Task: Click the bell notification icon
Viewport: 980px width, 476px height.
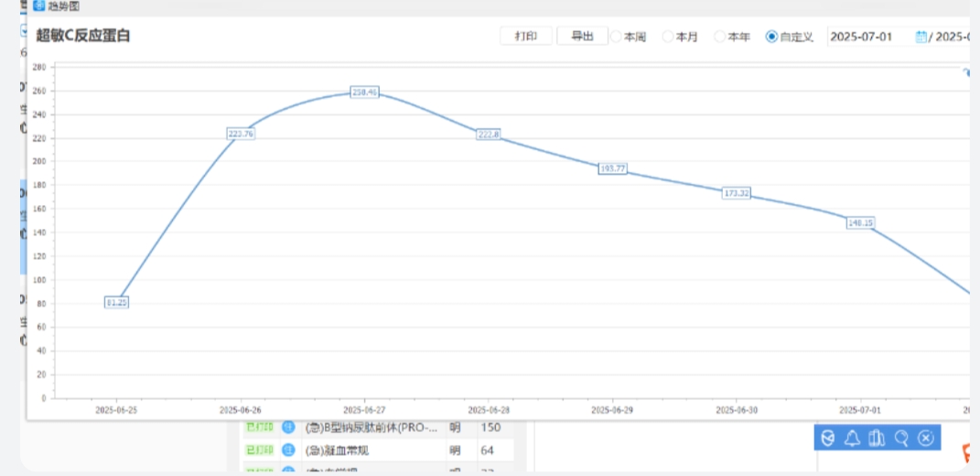Action: [852, 438]
